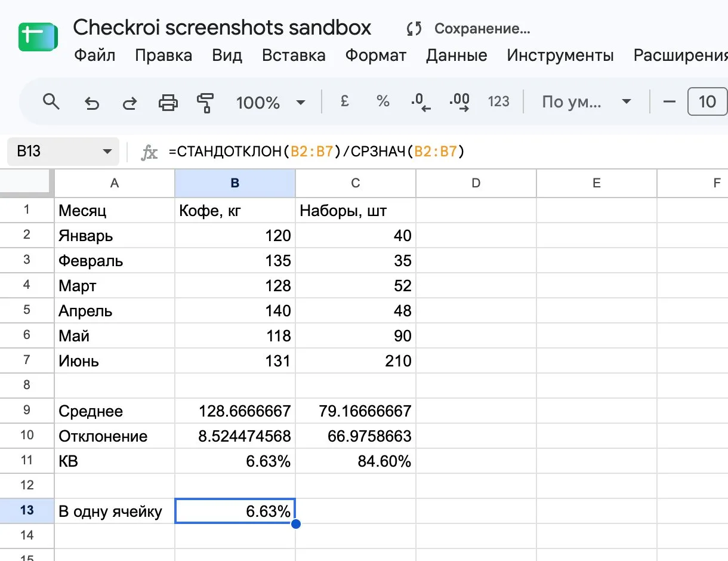Open the Данные menu

click(456, 56)
